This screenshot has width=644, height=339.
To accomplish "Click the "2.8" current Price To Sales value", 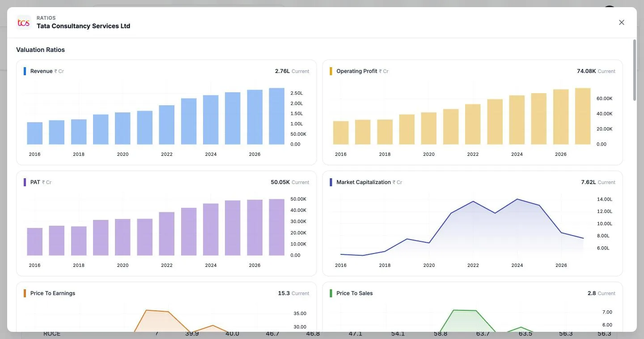I will [x=592, y=293].
